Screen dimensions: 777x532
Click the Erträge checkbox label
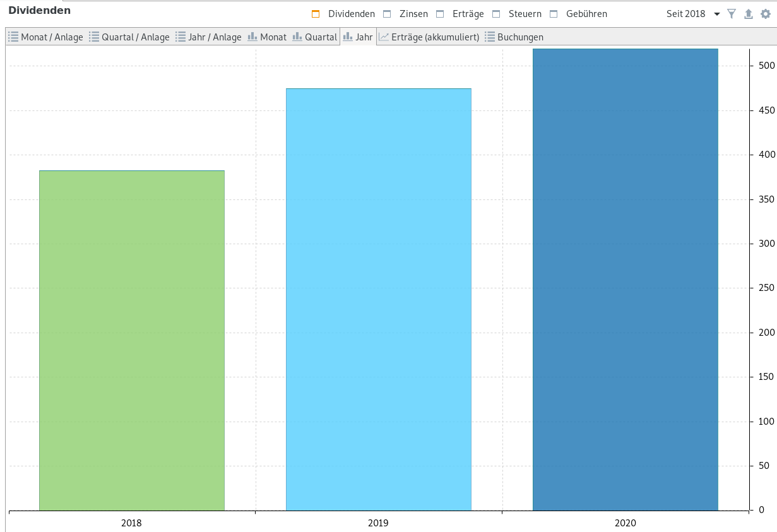tap(468, 14)
